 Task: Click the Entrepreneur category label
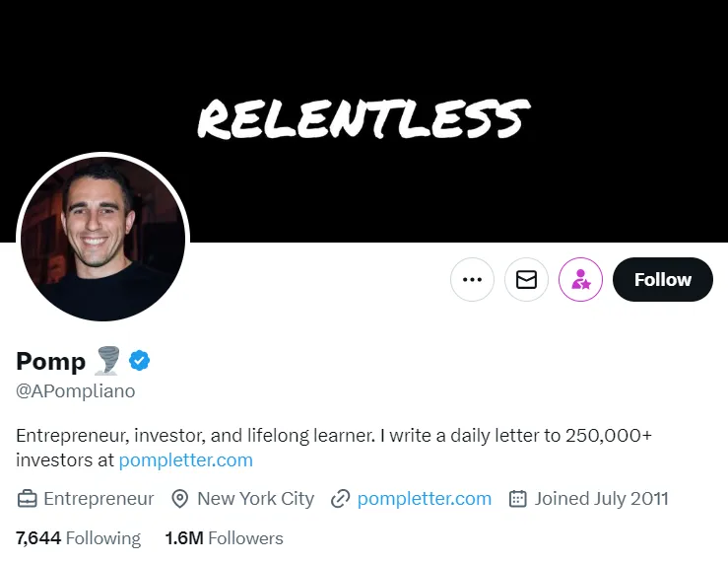coord(99,499)
